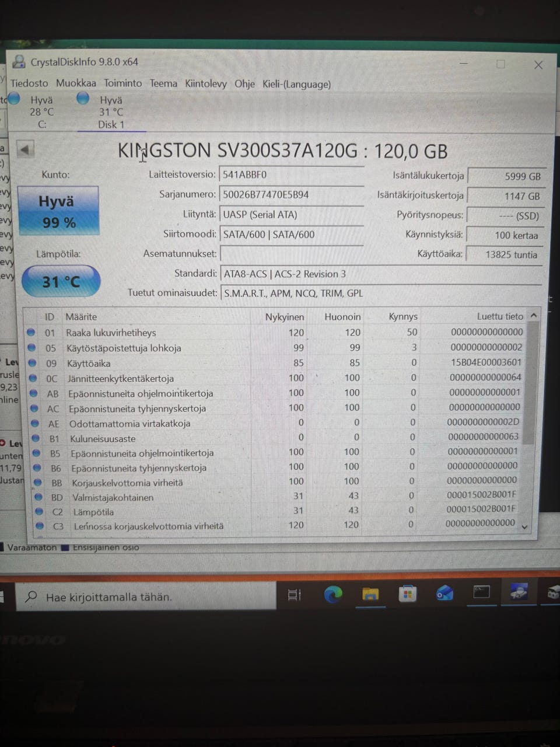Open the Kieli-(Language) menu
Image resolution: width=560 pixels, height=747 pixels.
(x=296, y=85)
